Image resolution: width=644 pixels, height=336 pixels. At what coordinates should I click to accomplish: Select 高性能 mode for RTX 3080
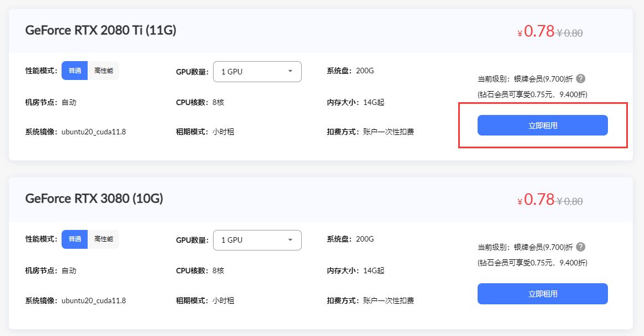pyautogui.click(x=104, y=239)
